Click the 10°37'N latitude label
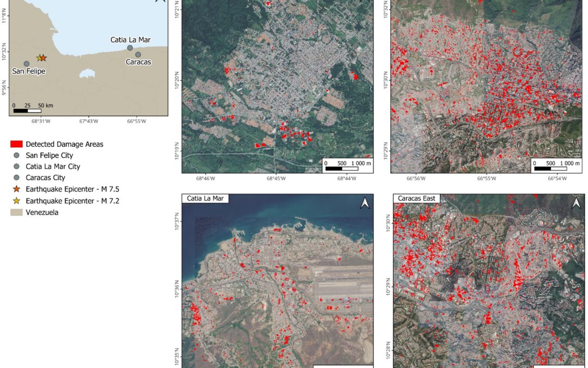Image resolution: width=588 pixels, height=368 pixels. (x=177, y=221)
